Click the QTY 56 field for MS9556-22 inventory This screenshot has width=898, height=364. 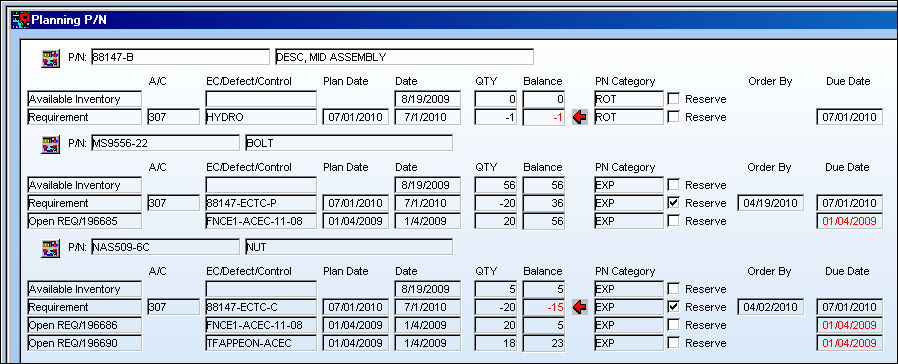pyautogui.click(x=496, y=185)
